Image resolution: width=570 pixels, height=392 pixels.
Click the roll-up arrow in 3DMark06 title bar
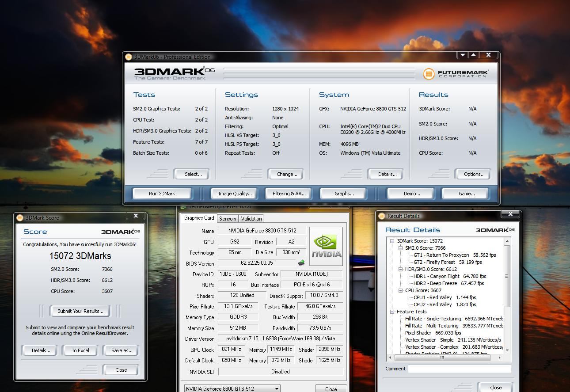point(473,55)
